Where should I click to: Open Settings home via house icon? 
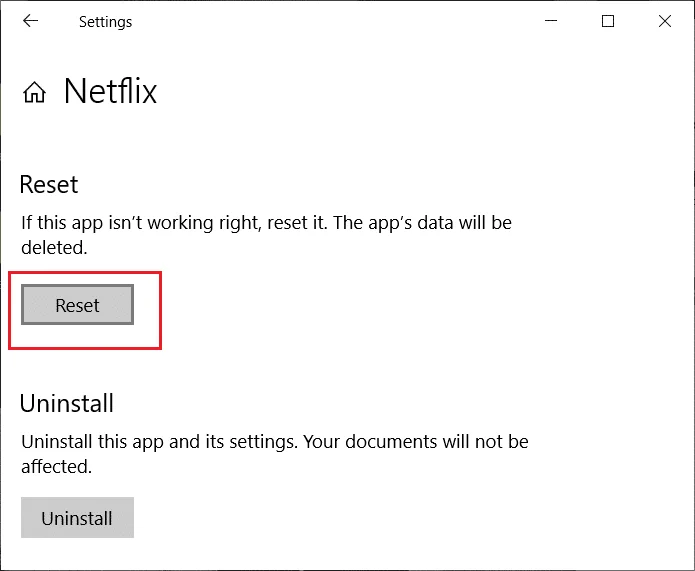[34, 92]
